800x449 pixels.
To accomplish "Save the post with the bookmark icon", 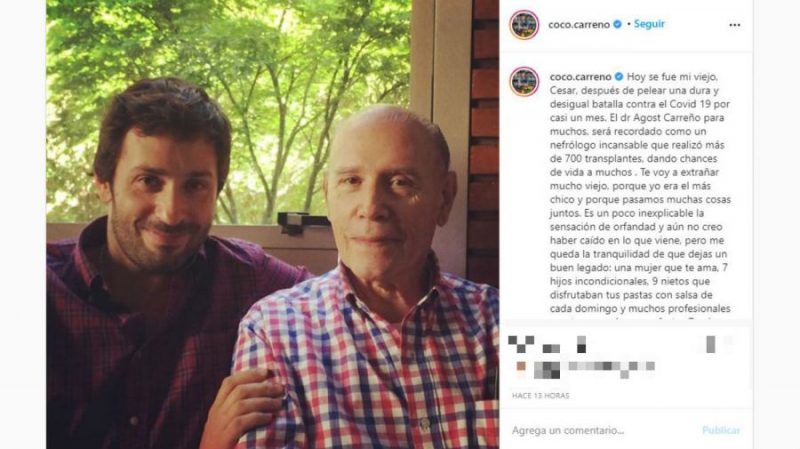I will (711, 344).
